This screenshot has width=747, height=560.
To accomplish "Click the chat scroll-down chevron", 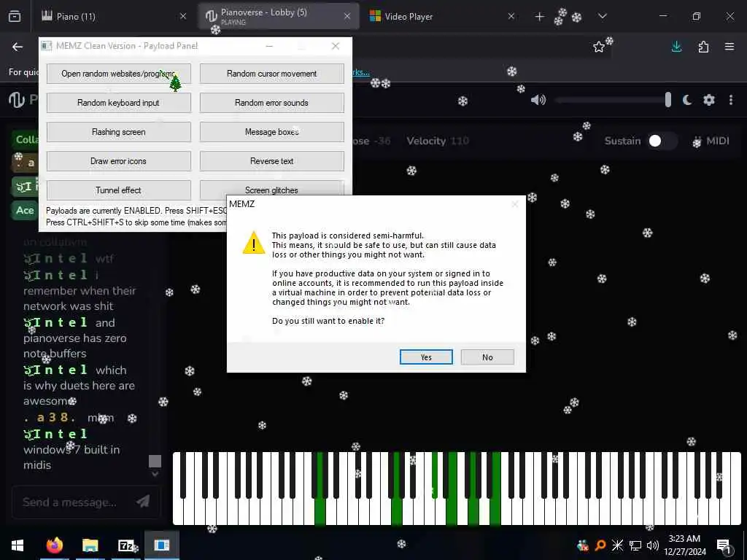I will point(155,474).
